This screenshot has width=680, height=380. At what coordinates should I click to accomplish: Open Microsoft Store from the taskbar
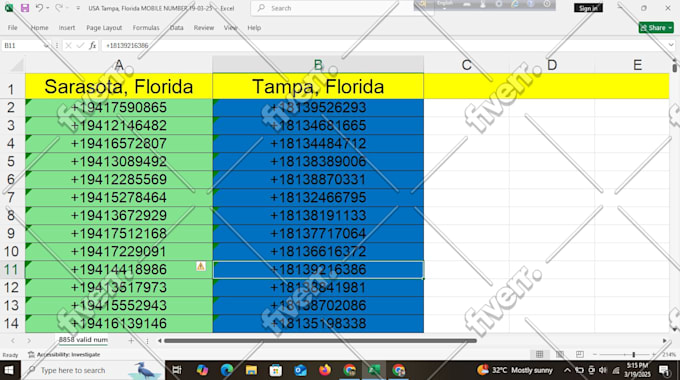click(275, 370)
